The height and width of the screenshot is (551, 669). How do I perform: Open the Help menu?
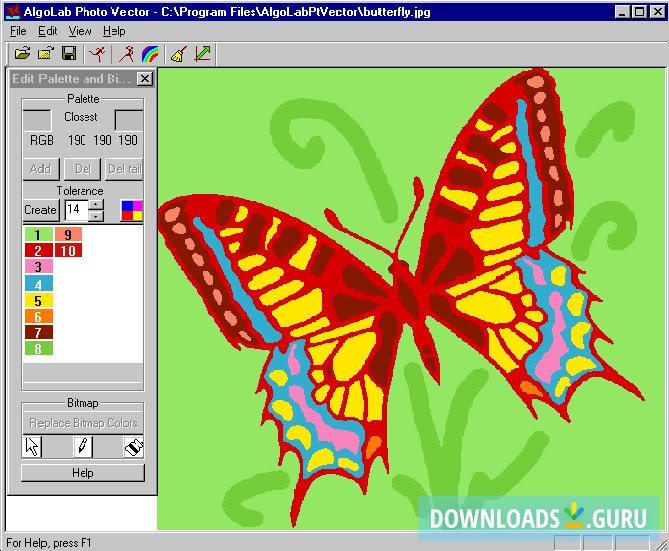point(114,31)
